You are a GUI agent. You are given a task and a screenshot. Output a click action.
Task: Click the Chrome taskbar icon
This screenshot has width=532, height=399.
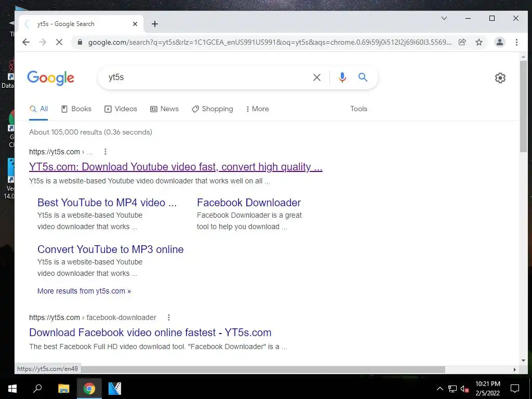tap(89, 389)
